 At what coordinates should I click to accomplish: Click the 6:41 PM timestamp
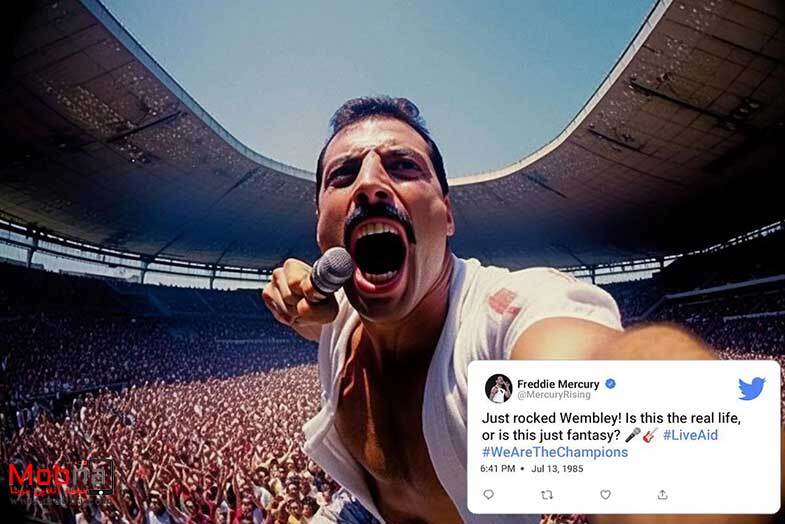(x=498, y=469)
